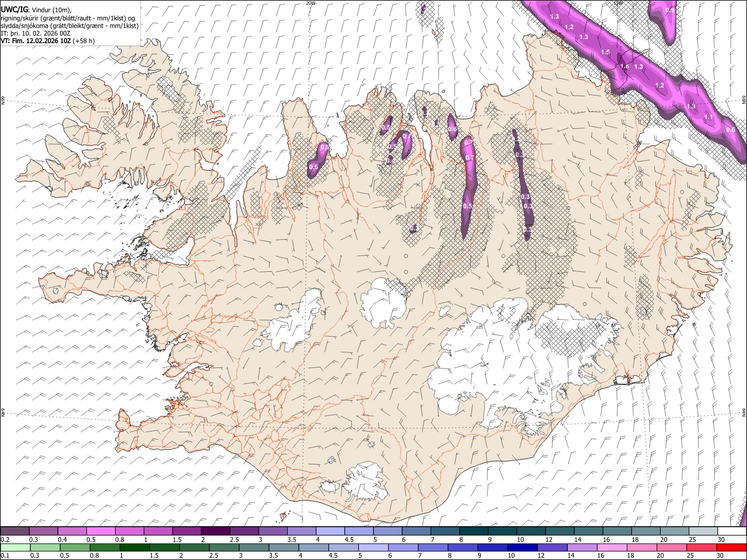
Task: Click the bright red lower swatch starting at 30
Action: [731, 547]
